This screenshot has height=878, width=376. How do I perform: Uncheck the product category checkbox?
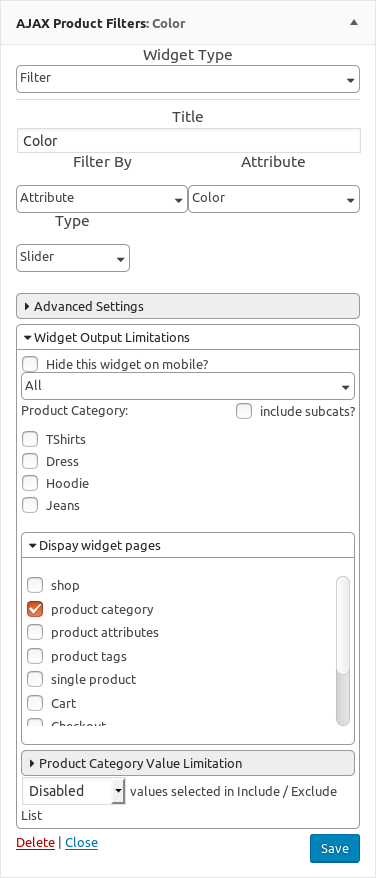click(x=35, y=609)
